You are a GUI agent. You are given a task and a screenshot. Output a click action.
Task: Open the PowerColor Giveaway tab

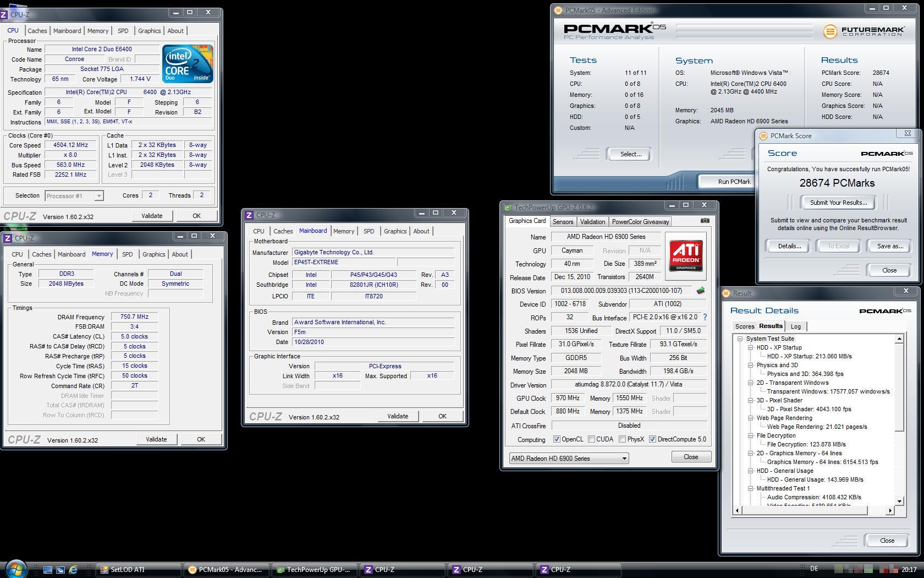pyautogui.click(x=640, y=222)
